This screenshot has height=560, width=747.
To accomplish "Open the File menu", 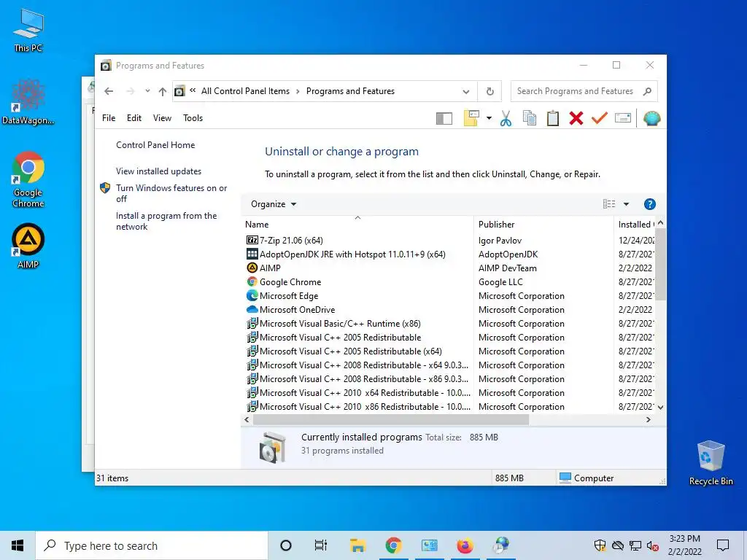I will coord(109,118).
